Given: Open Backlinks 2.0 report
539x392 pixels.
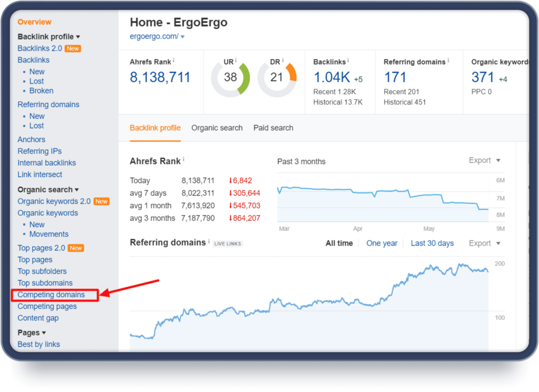Looking at the screenshot, I should click(40, 48).
